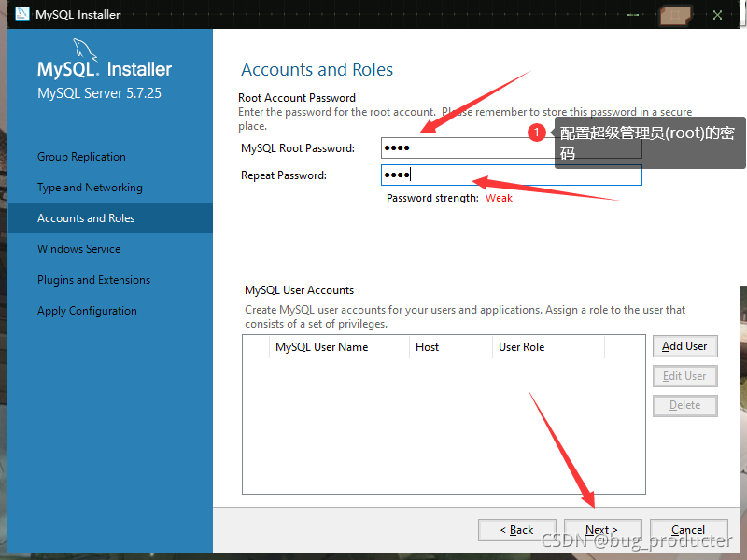This screenshot has height=560, width=747.
Task: Click the Accounts and Roles heading
Action: point(317,69)
